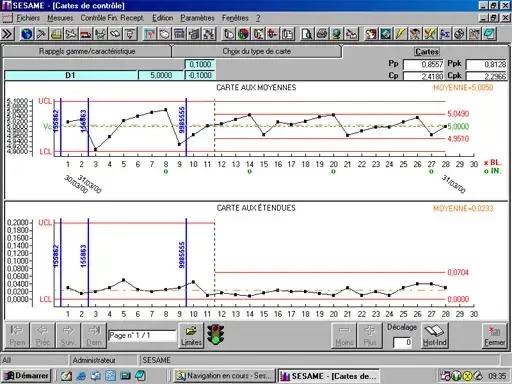Click the Page n° 1 / 1 field

142,336
